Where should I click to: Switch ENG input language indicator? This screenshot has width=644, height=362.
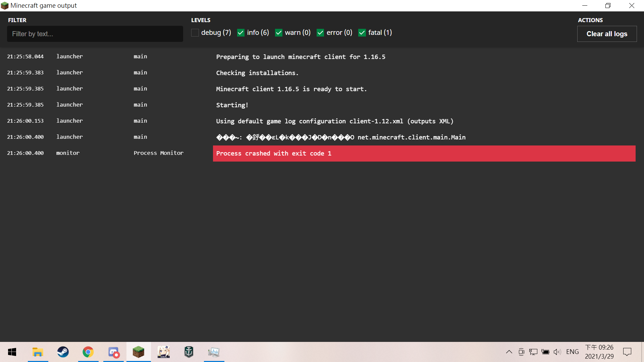click(x=572, y=352)
